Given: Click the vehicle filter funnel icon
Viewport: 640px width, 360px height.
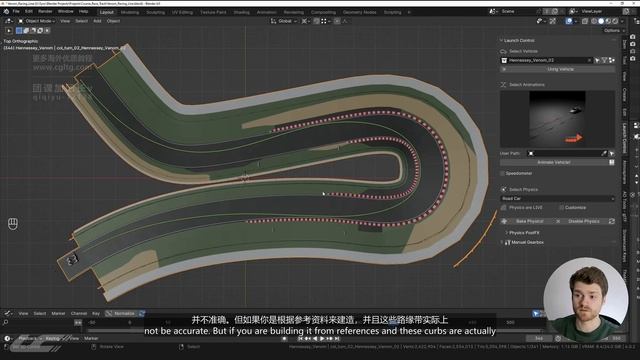Looking at the screenshot, I should [604, 60].
